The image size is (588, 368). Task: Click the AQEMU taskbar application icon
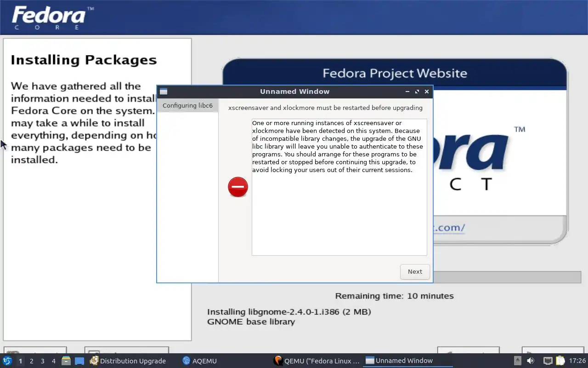click(186, 361)
